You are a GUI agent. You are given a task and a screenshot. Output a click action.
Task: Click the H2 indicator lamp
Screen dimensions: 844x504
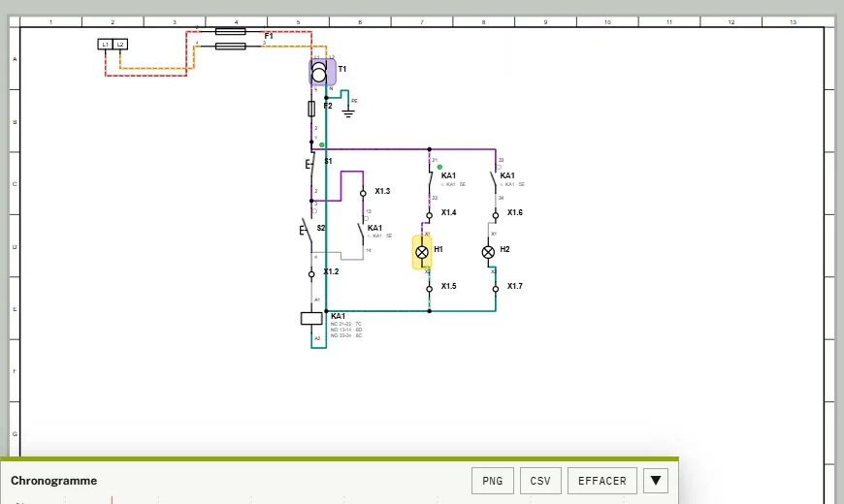click(488, 252)
